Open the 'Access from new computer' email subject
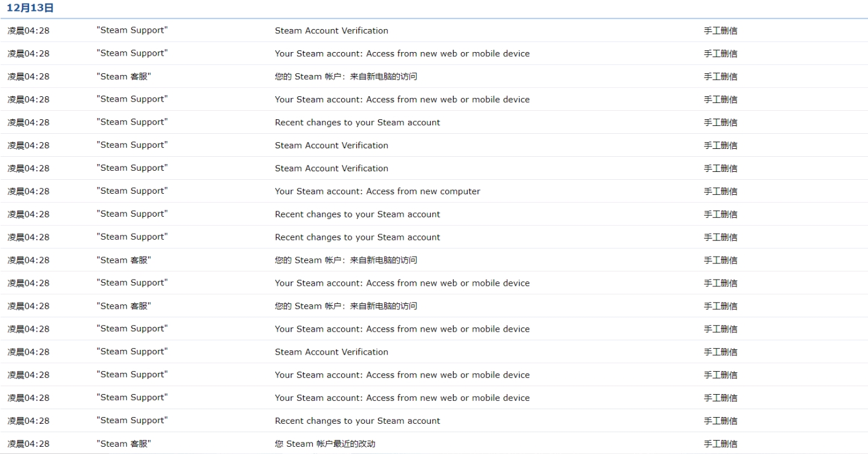 (377, 191)
